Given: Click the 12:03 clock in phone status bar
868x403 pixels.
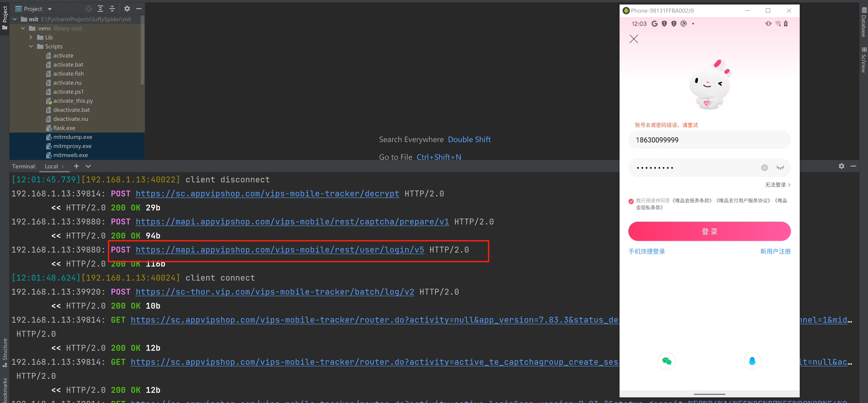Looking at the screenshot, I should coord(639,24).
